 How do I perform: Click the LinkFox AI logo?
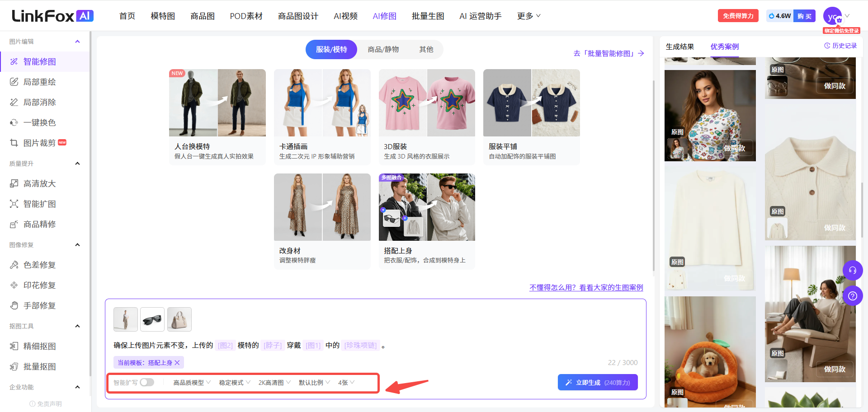click(x=52, y=16)
